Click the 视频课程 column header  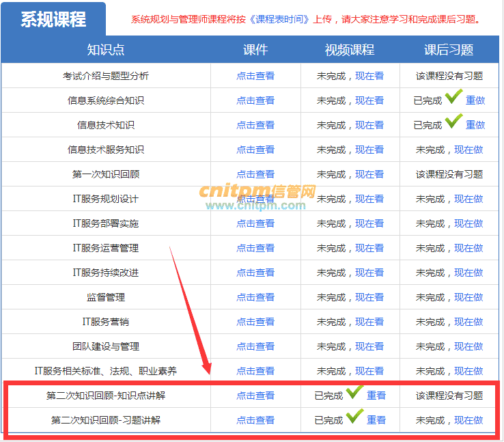[350, 50]
